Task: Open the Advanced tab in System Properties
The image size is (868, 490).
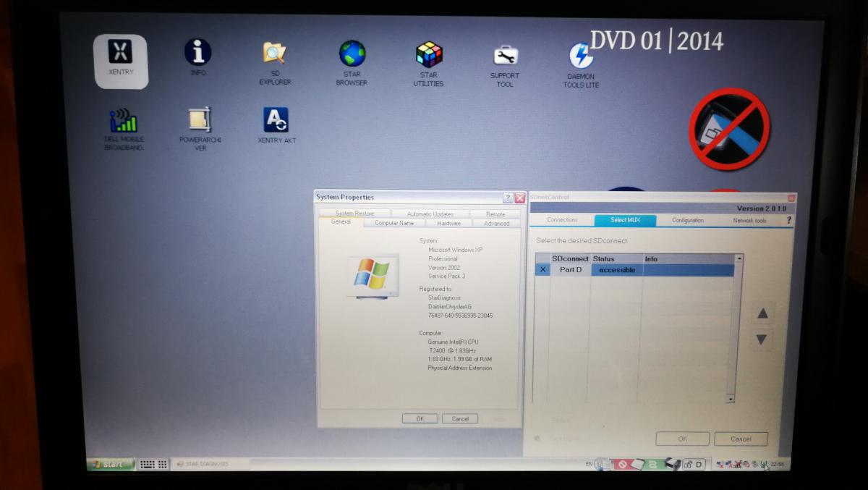Action: [496, 224]
